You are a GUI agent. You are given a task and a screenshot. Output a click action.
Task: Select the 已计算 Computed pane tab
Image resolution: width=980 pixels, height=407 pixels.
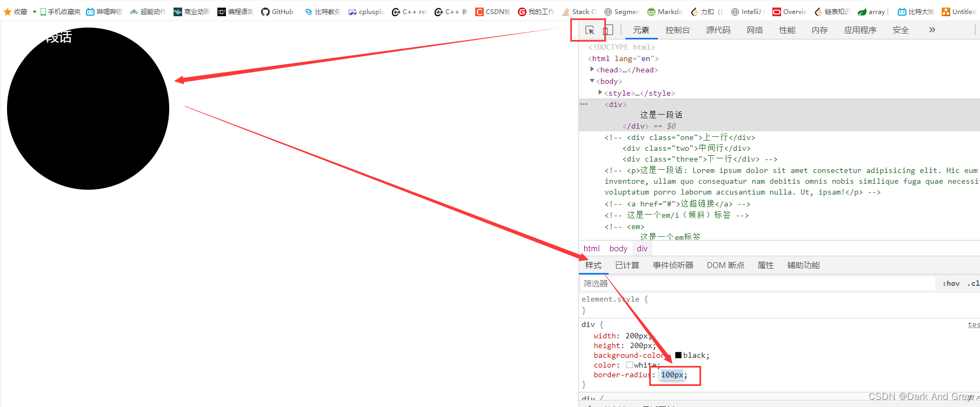tap(627, 265)
